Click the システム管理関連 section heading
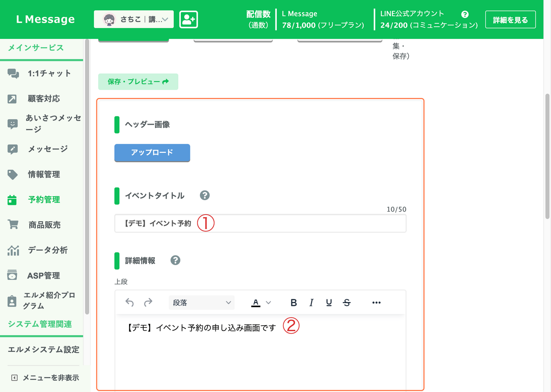The image size is (551, 392). point(40,324)
